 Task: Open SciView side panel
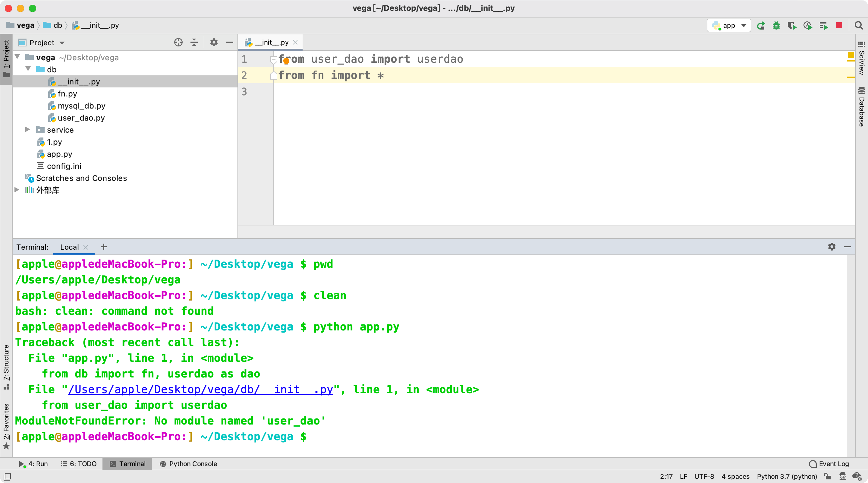(x=862, y=58)
